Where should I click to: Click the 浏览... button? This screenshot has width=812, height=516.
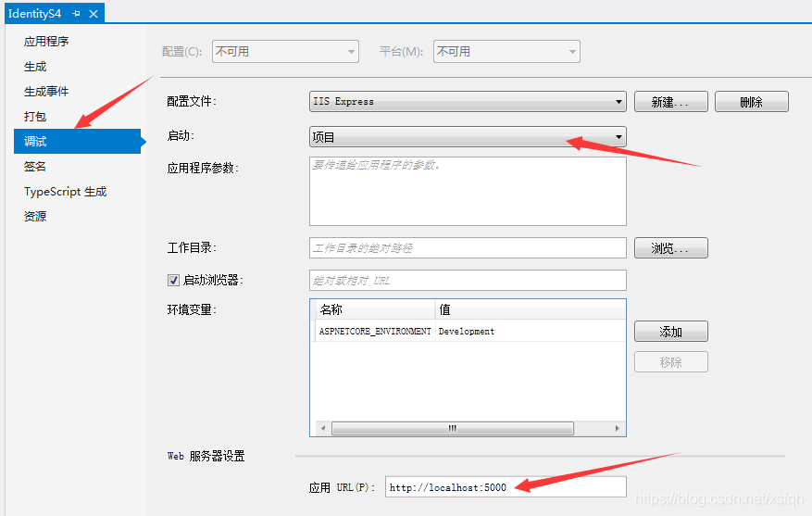[670, 247]
